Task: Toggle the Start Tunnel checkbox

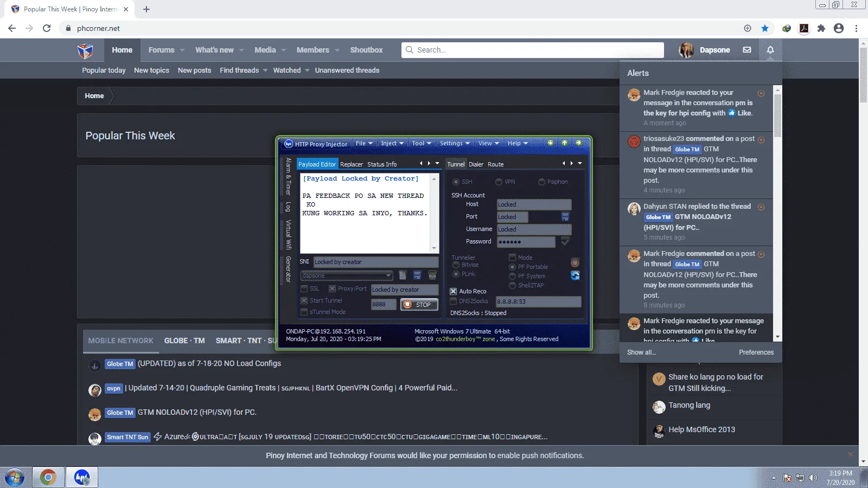Action: click(x=304, y=300)
